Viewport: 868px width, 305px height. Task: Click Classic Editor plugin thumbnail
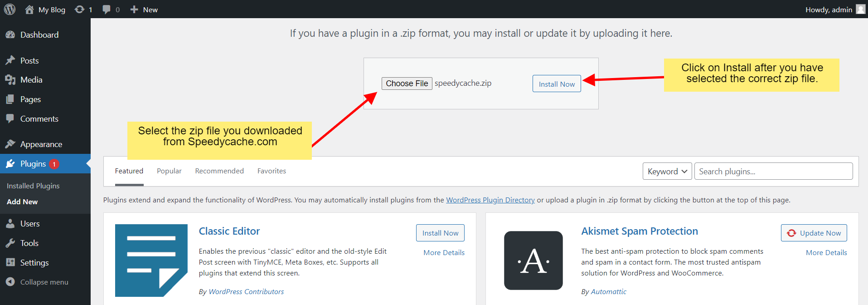(151, 261)
